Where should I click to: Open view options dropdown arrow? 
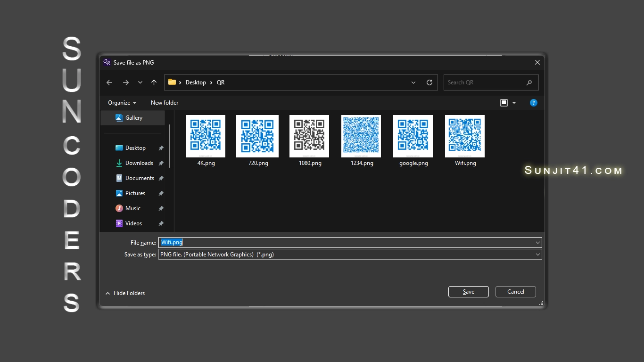pos(514,103)
